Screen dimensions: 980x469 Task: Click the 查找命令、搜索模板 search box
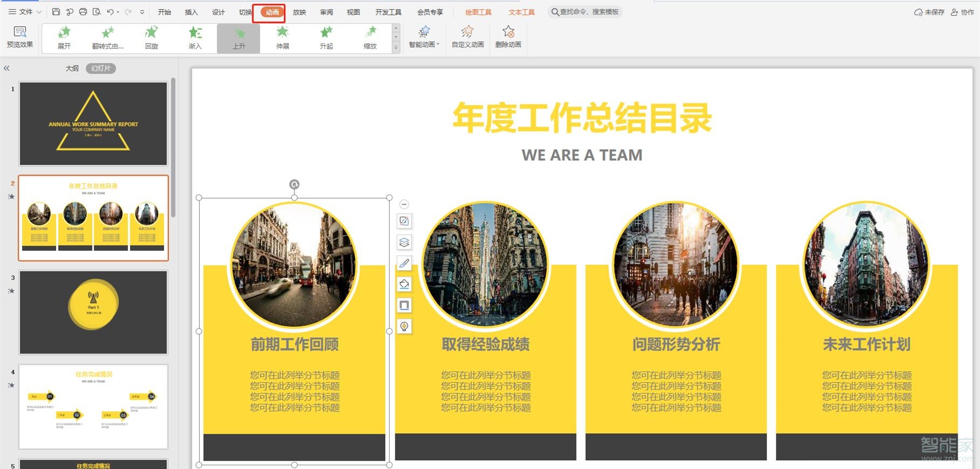pos(585,12)
